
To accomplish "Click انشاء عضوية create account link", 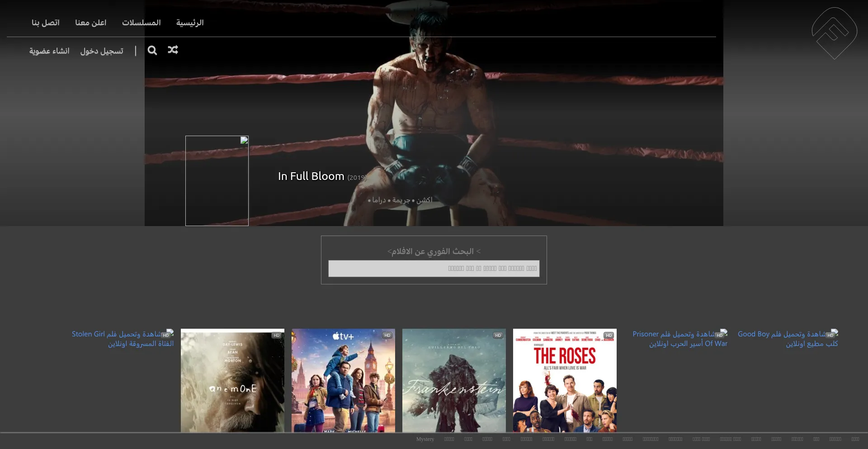I will [x=49, y=51].
